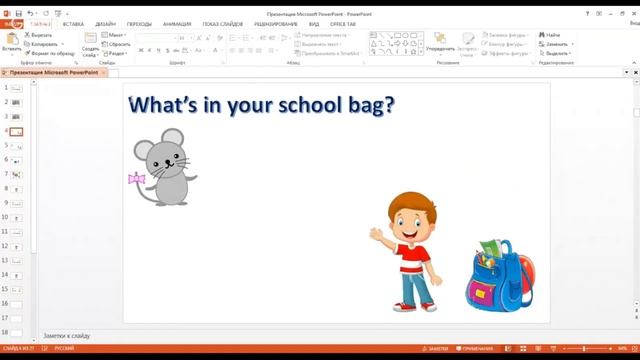Select the star shape in shapes gallery
Screen dimensions: 640x360
(x=413, y=52)
